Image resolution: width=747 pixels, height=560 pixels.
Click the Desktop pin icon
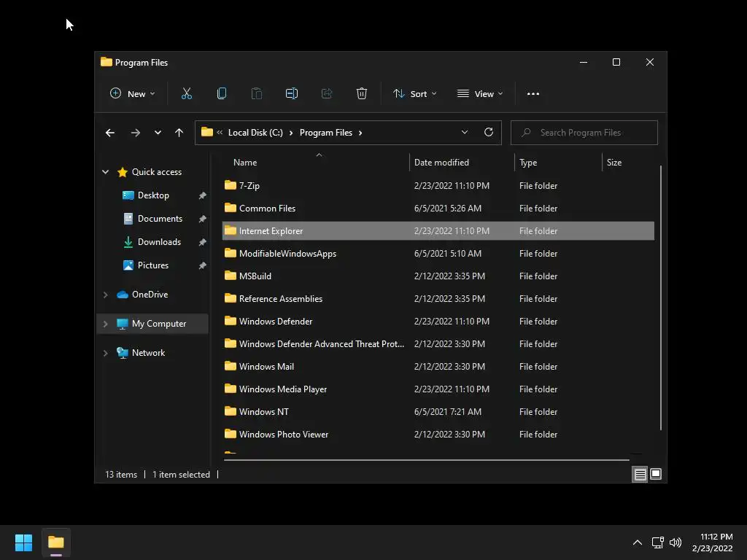(x=203, y=195)
